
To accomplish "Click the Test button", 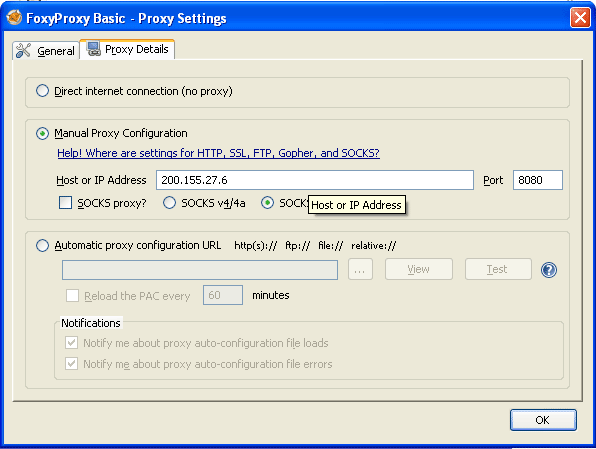I will tap(498, 269).
